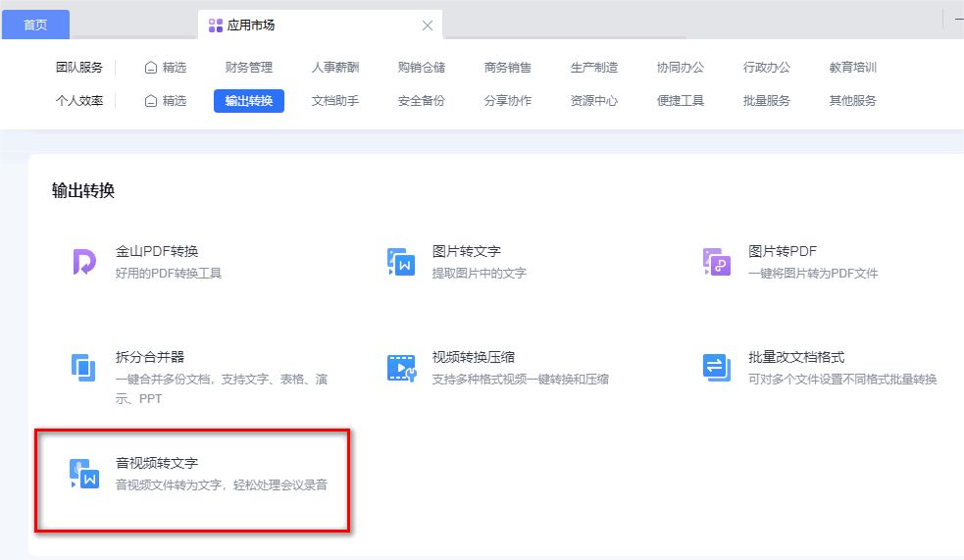Open the 资源中心 category
The image size is (964, 560).
[594, 101]
